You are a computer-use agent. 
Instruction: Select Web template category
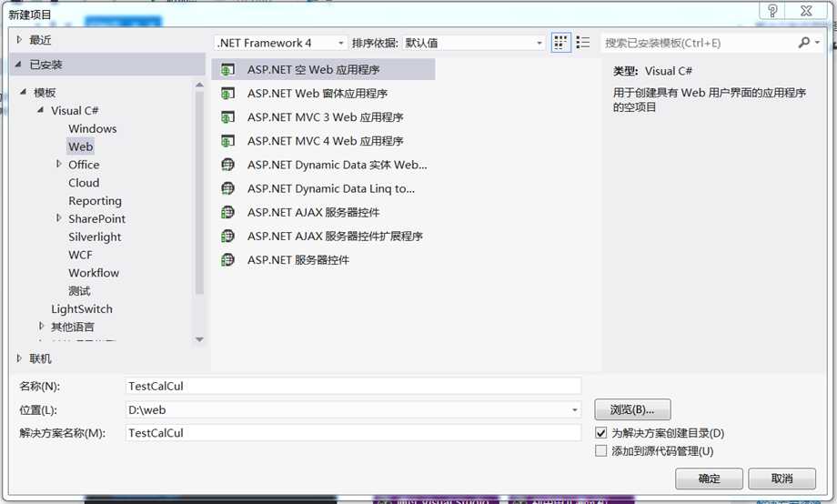point(81,146)
